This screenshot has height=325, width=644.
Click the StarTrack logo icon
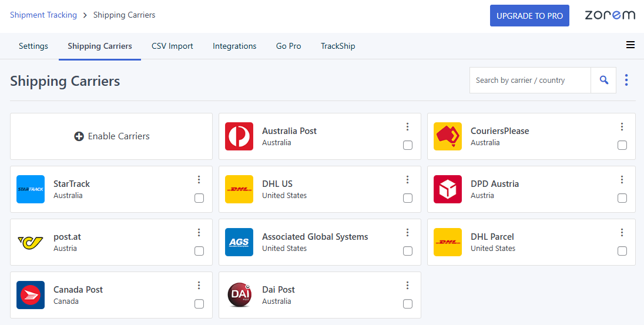click(x=31, y=189)
